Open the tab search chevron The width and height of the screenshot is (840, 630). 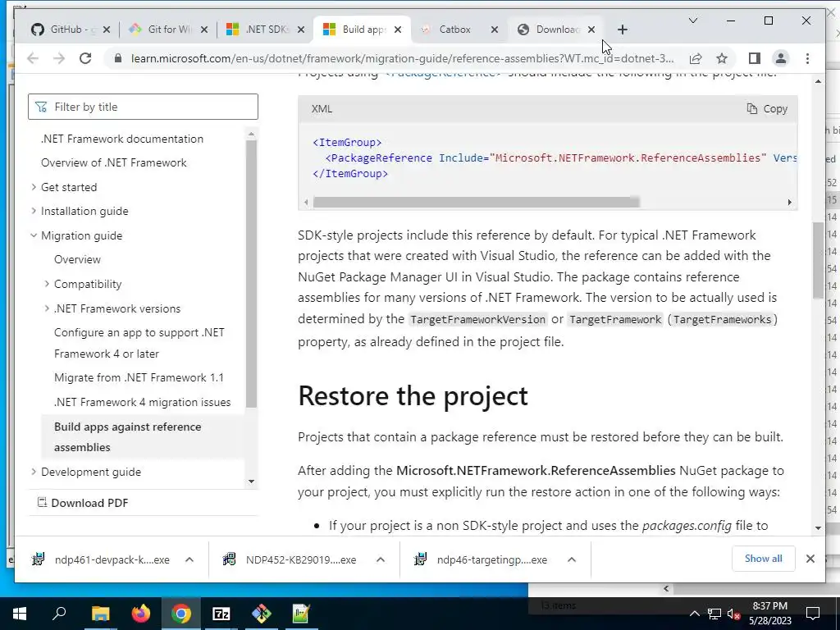[x=692, y=21]
